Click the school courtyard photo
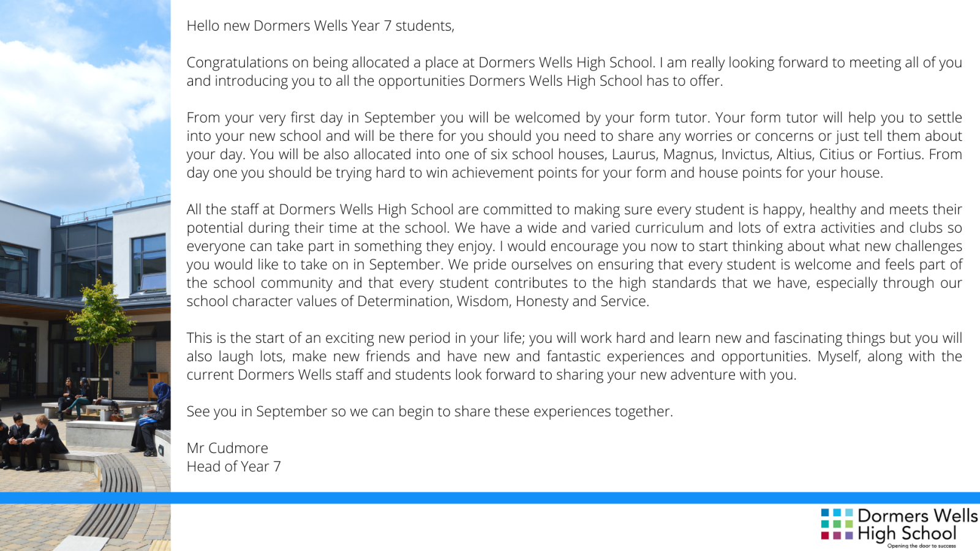Viewport: 980px width, 551px height. pos(85,275)
